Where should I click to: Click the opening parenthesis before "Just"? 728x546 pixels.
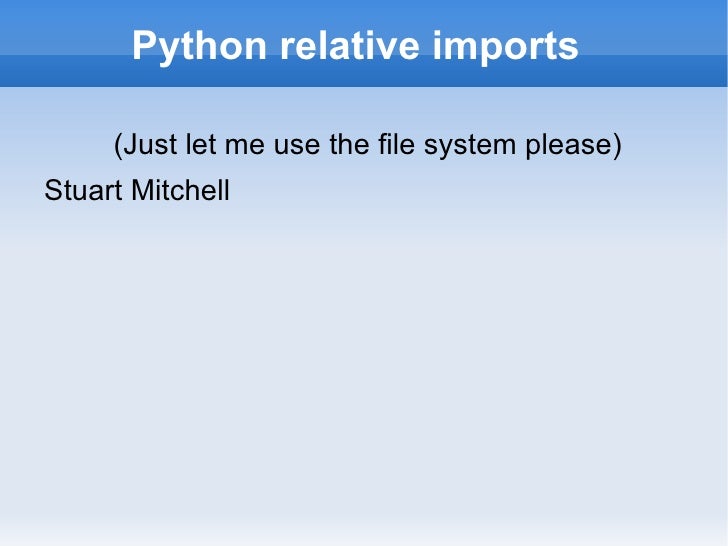tap(118, 145)
